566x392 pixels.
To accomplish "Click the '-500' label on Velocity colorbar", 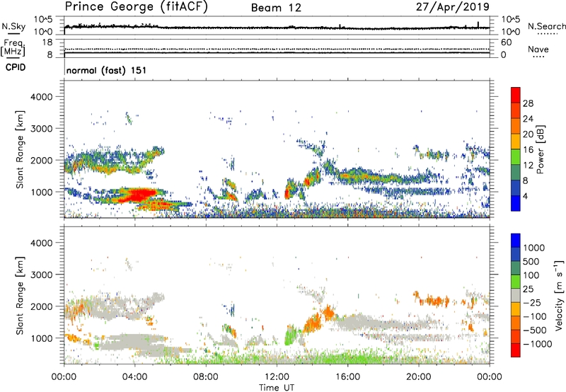I will point(535,330).
